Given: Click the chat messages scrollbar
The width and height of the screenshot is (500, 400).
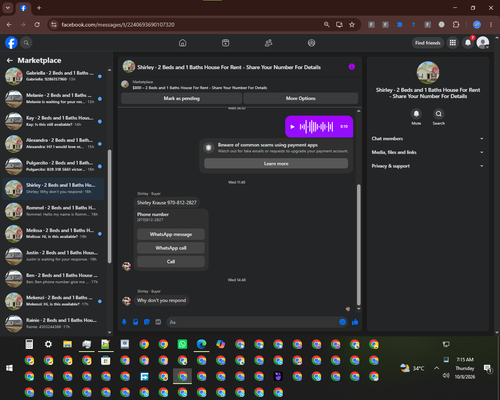Looking at the screenshot, I should (359, 245).
